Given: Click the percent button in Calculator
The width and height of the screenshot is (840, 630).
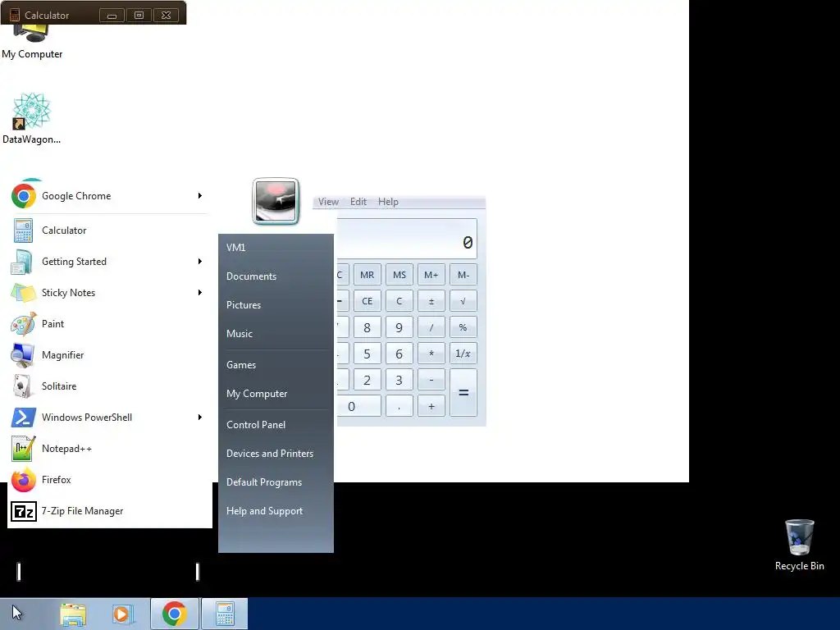Looking at the screenshot, I should (x=463, y=327).
